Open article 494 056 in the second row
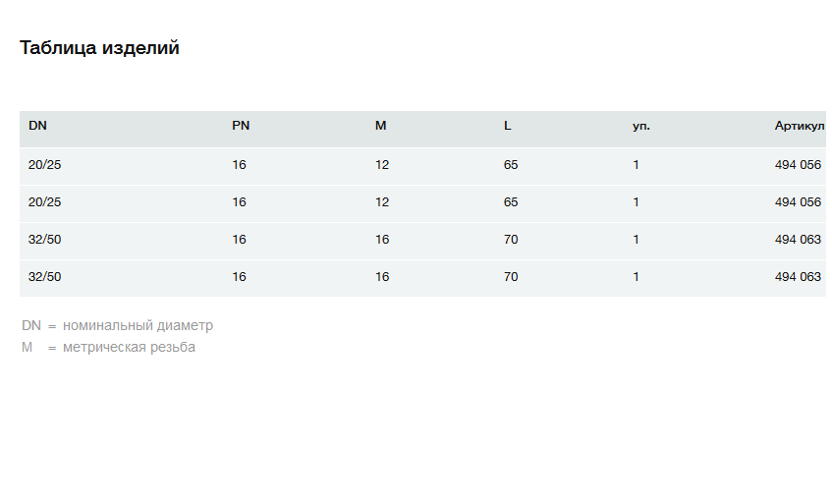 [798, 202]
